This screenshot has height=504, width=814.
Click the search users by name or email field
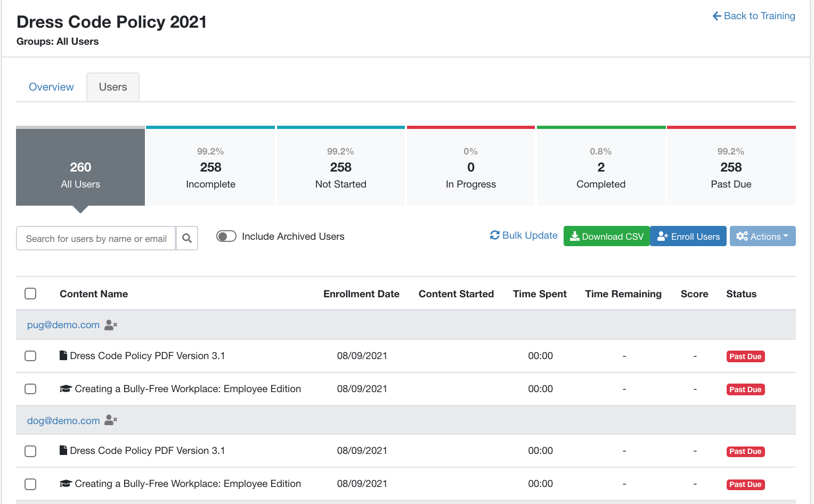coord(96,238)
